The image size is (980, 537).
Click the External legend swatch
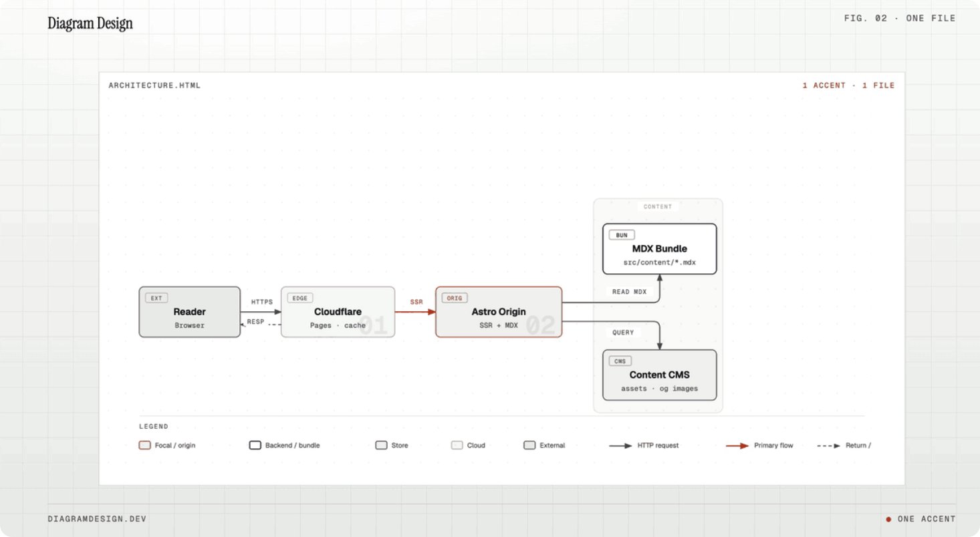529,445
